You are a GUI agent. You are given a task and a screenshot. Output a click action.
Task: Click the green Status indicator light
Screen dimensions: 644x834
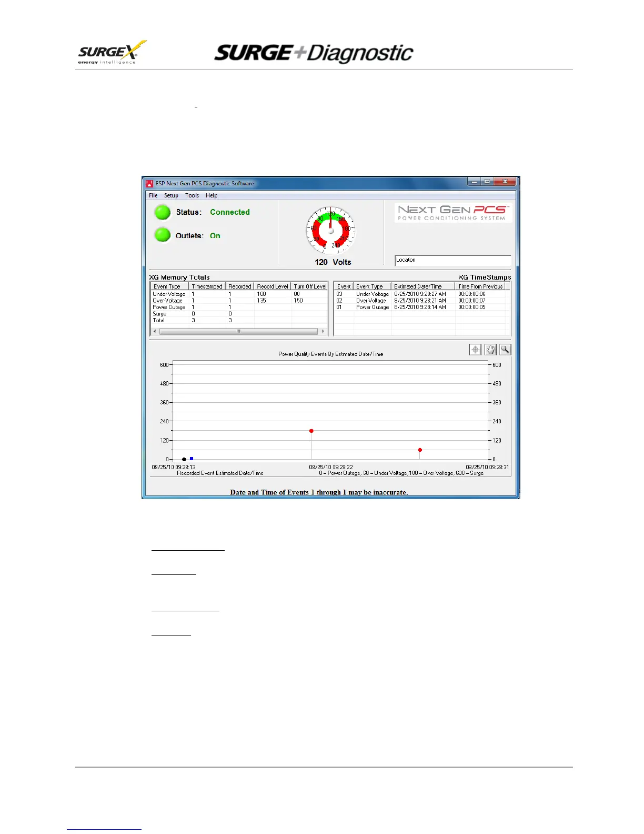[163, 212]
